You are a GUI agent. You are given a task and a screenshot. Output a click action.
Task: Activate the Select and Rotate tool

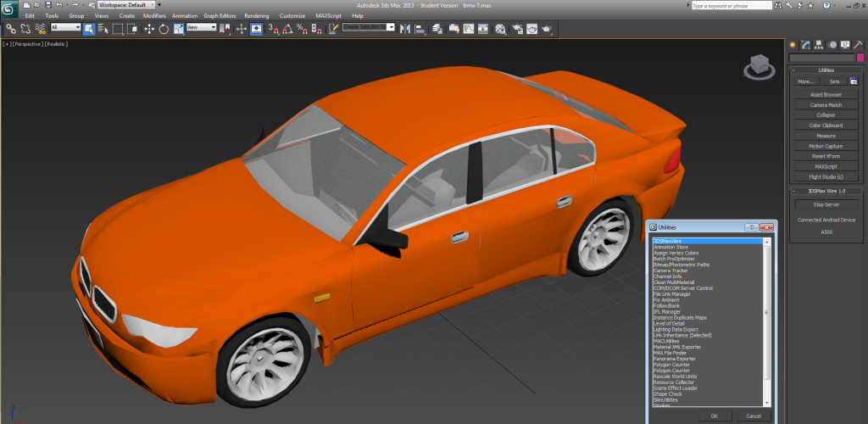(x=164, y=28)
